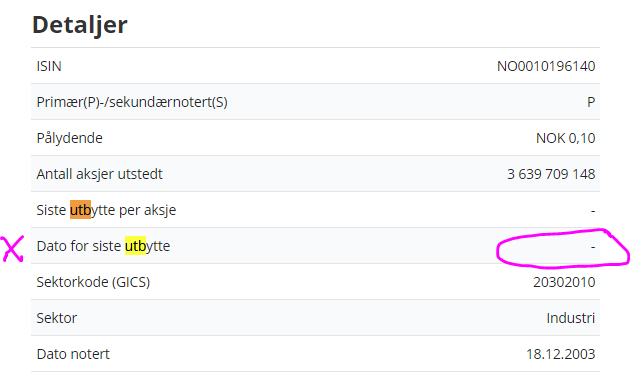
Task: Click the P value for primary listing
Action: (591, 102)
